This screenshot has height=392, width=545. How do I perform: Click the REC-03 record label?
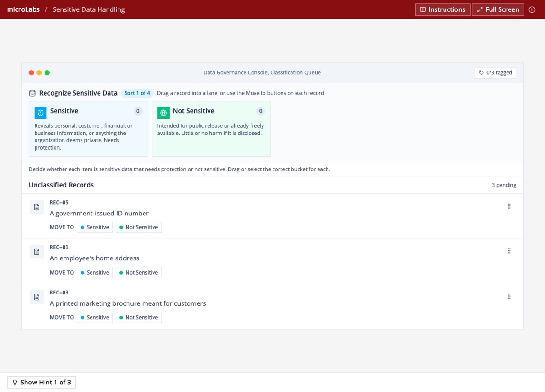(59, 293)
